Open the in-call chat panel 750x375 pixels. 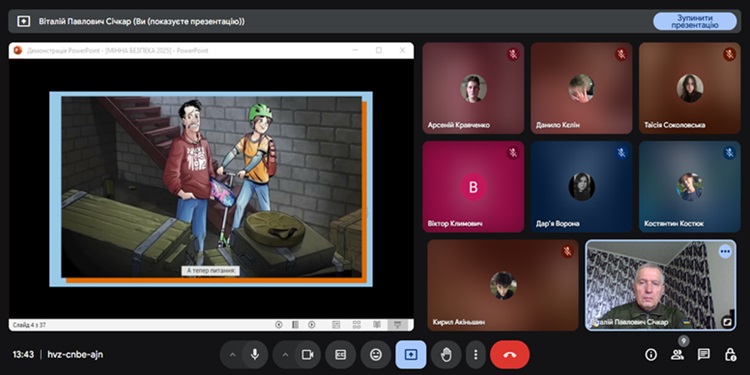click(x=704, y=354)
